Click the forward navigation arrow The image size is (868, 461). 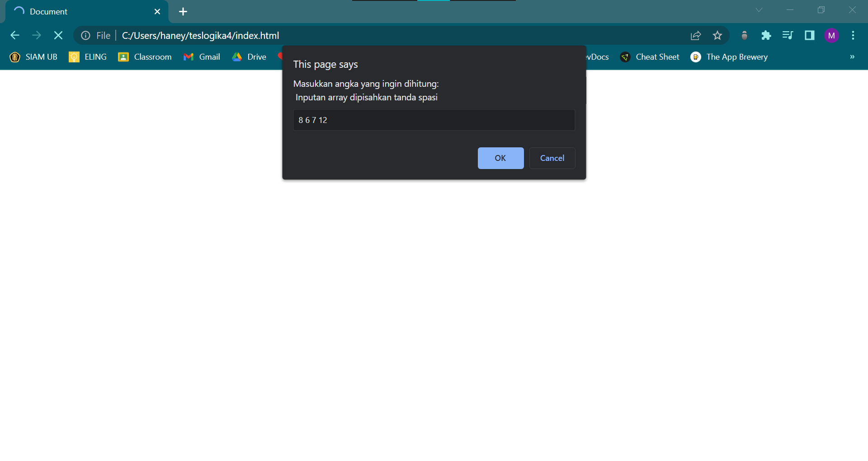coord(37,35)
